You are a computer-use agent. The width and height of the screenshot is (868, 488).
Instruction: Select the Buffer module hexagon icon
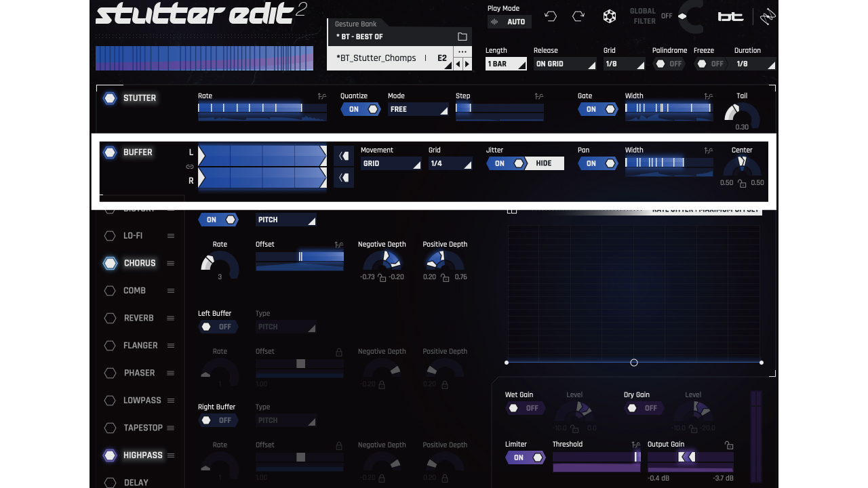[x=110, y=152]
